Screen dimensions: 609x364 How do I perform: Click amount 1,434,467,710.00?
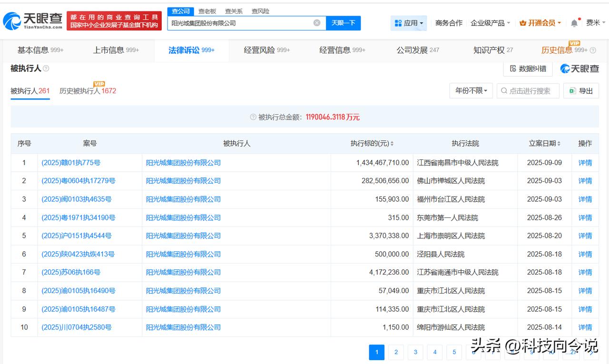point(383,163)
